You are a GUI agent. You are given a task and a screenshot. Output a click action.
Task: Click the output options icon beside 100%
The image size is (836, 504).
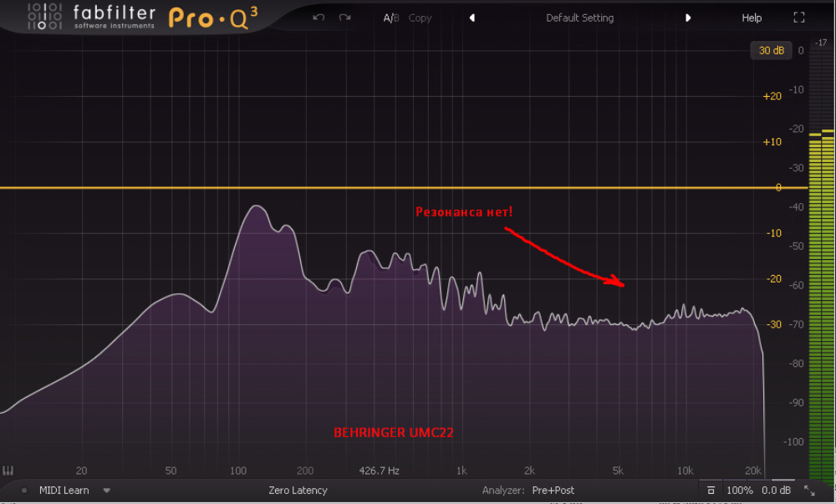click(711, 490)
